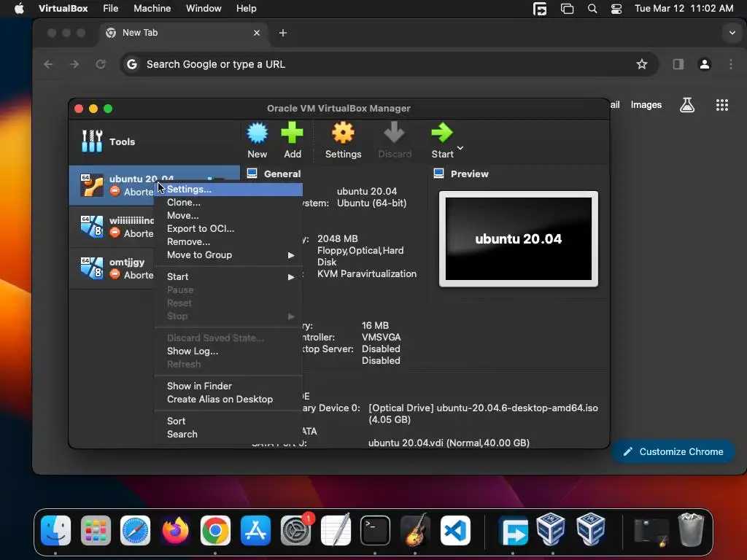Click the Customize Chrome button
Screen dimensions: 747x560
(673, 451)
